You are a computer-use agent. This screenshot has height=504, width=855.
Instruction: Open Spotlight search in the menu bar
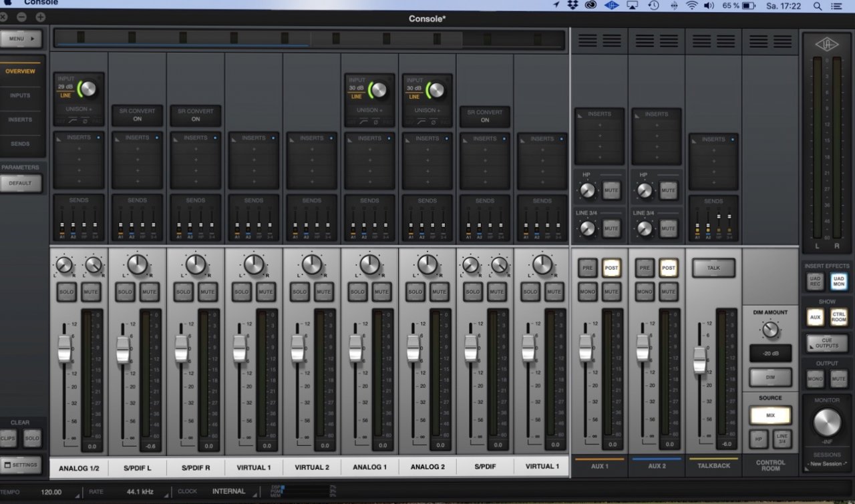coord(818,5)
